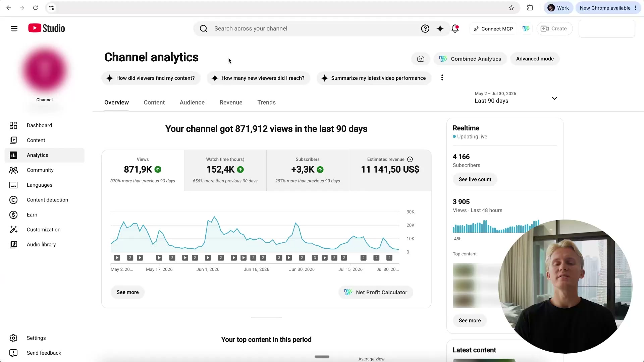Screen dimensions: 644x362
Task: Open the hamburger navigation menu
Action: (x=14, y=29)
